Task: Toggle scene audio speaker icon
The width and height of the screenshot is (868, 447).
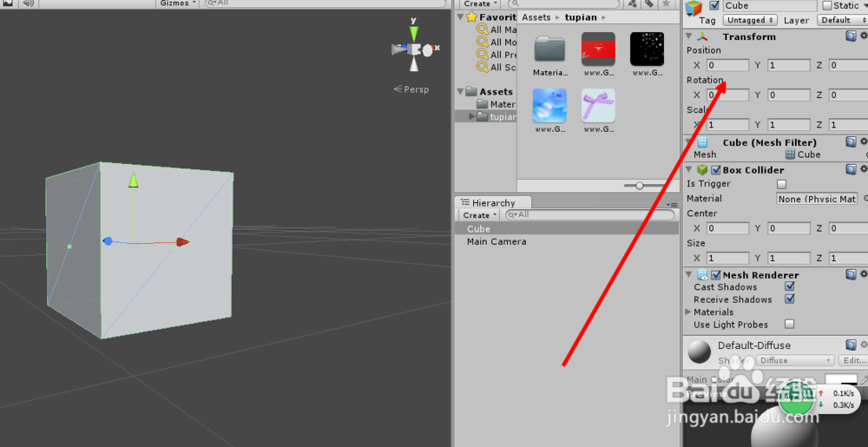Action: coord(28,3)
